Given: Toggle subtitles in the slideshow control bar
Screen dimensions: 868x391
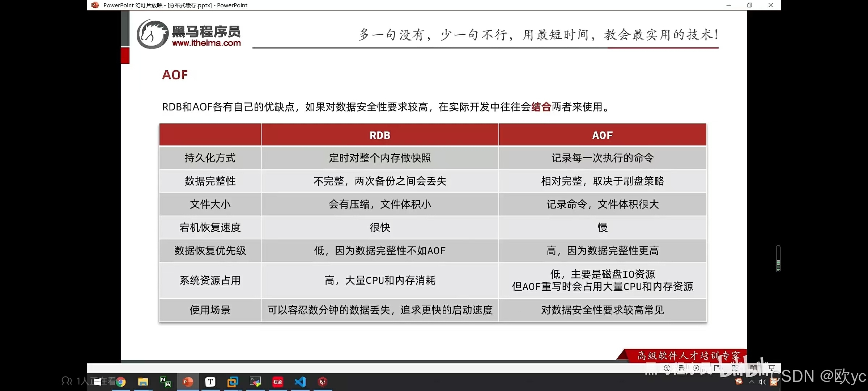Looking at the screenshot, I should click(754, 368).
